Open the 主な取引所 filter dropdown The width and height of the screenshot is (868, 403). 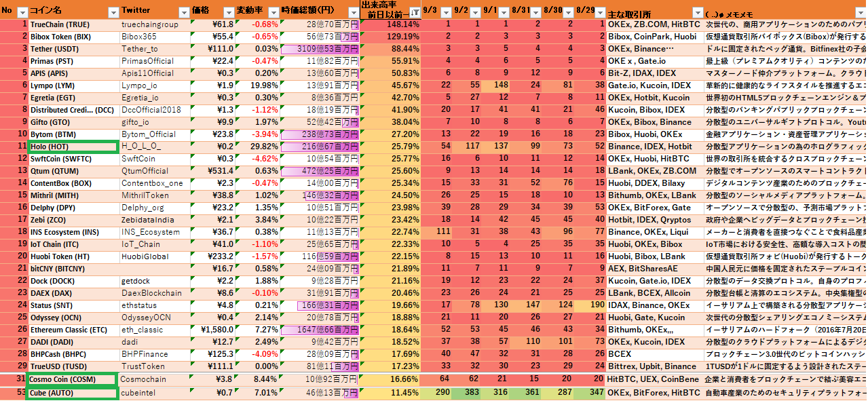coord(697,12)
